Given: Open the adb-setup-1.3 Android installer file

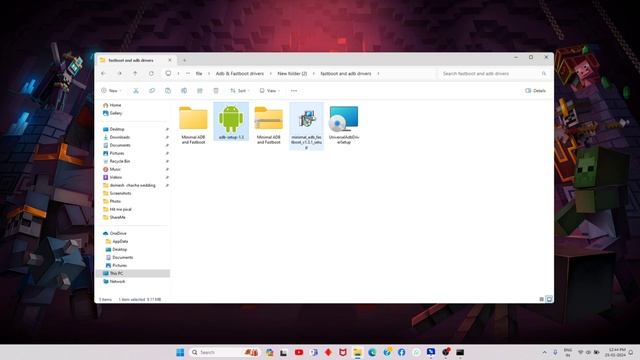Looking at the screenshot, I should tap(231, 122).
